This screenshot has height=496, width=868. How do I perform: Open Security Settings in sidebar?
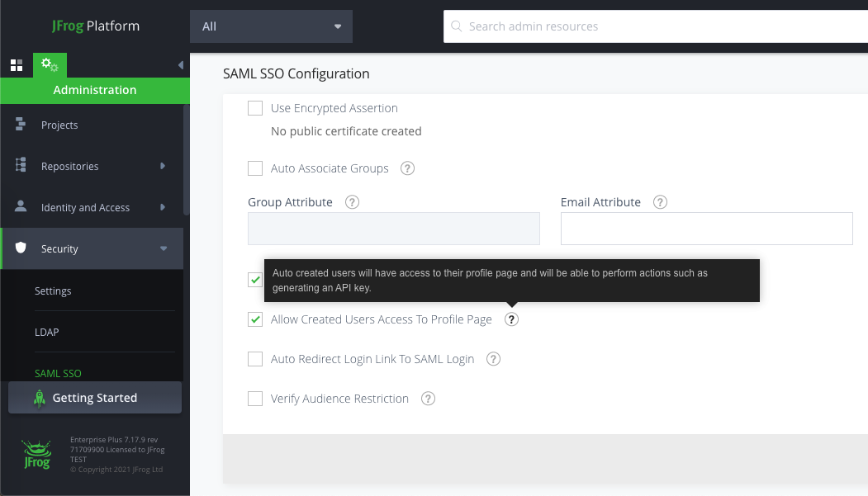click(x=53, y=291)
